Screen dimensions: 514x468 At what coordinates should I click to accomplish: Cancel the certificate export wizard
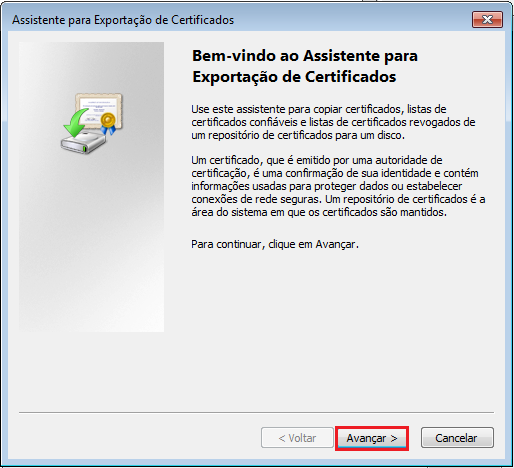pos(457,438)
